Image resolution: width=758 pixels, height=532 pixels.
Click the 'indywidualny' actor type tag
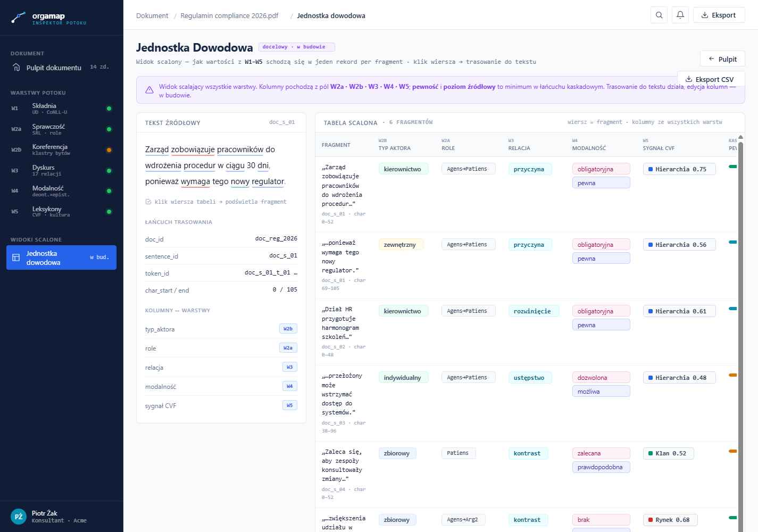(x=402, y=378)
